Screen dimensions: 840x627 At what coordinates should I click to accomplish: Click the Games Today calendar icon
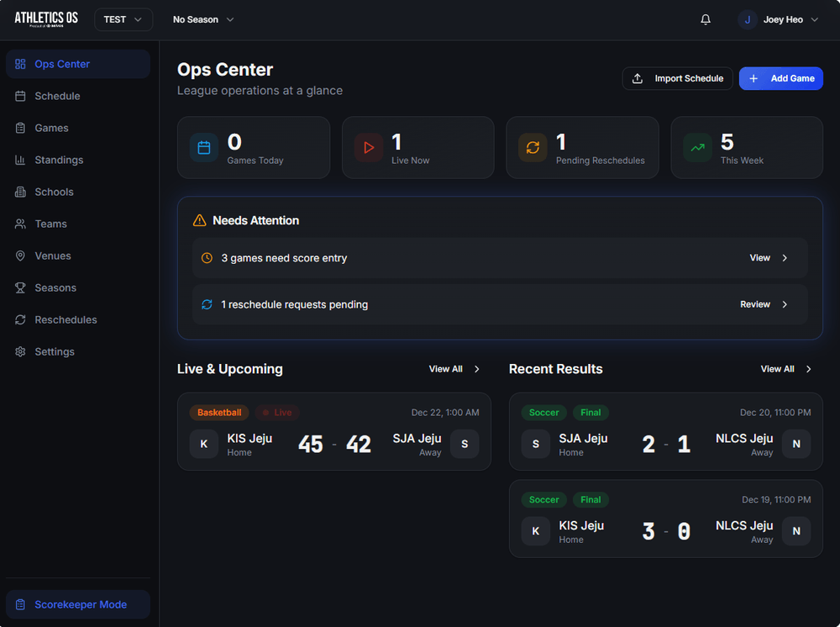pyautogui.click(x=203, y=148)
